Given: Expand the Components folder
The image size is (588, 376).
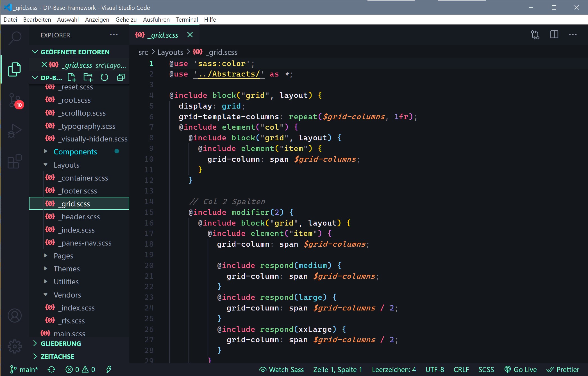Looking at the screenshot, I should tap(75, 152).
